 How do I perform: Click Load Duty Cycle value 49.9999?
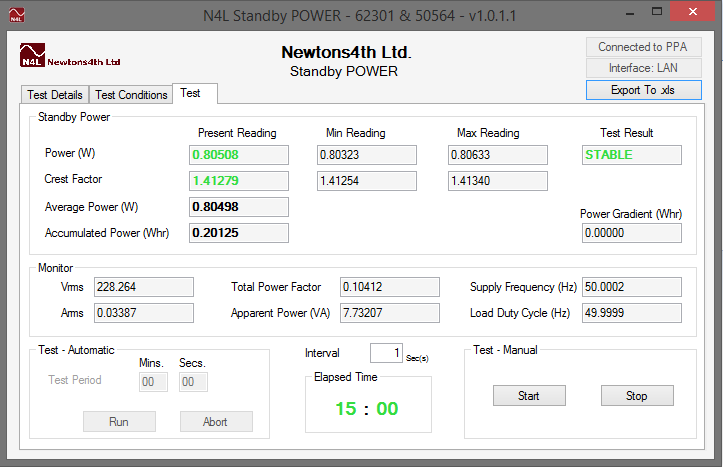631,313
